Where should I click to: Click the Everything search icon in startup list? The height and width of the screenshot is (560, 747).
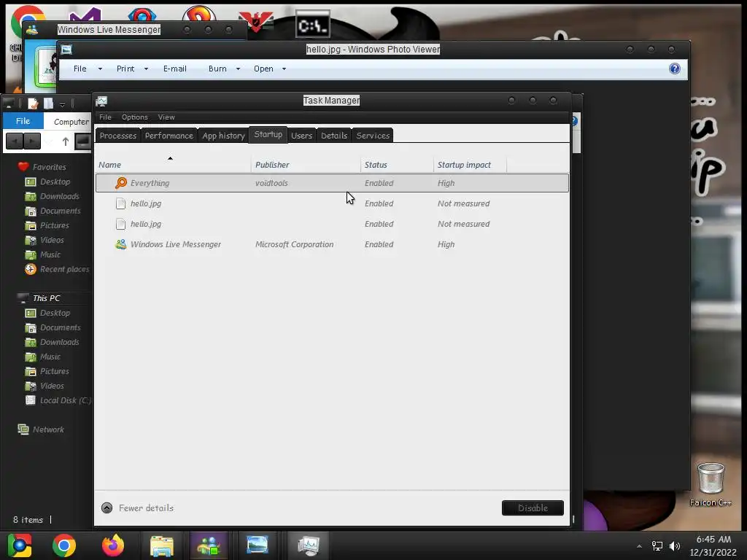click(121, 183)
